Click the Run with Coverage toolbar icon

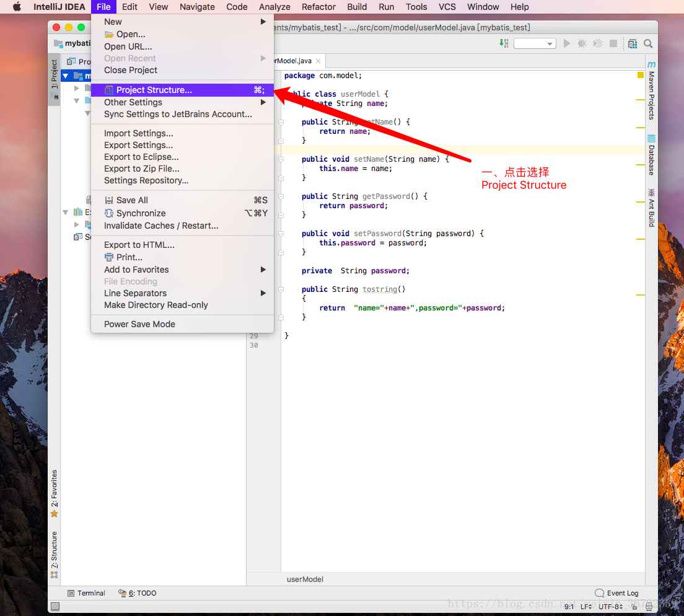598,43
